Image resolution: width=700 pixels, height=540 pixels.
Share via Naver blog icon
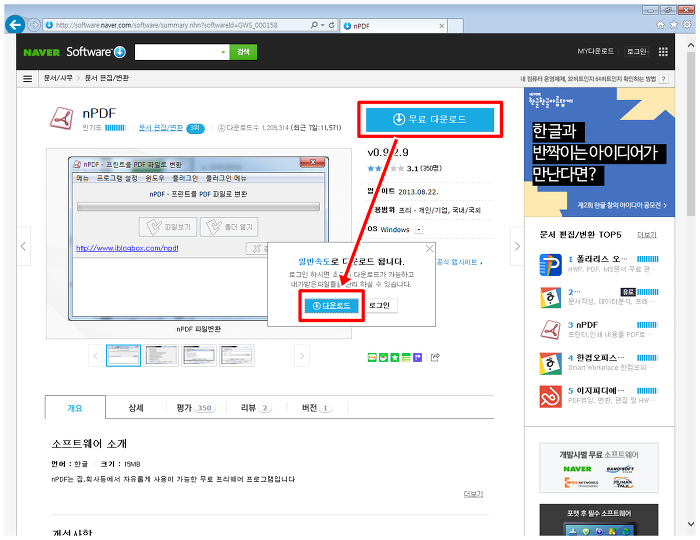372,357
